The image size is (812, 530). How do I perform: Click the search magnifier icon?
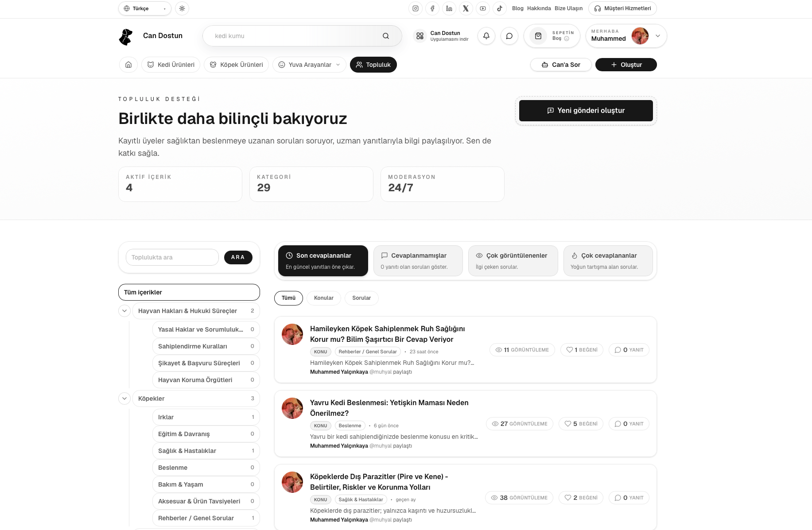[386, 36]
